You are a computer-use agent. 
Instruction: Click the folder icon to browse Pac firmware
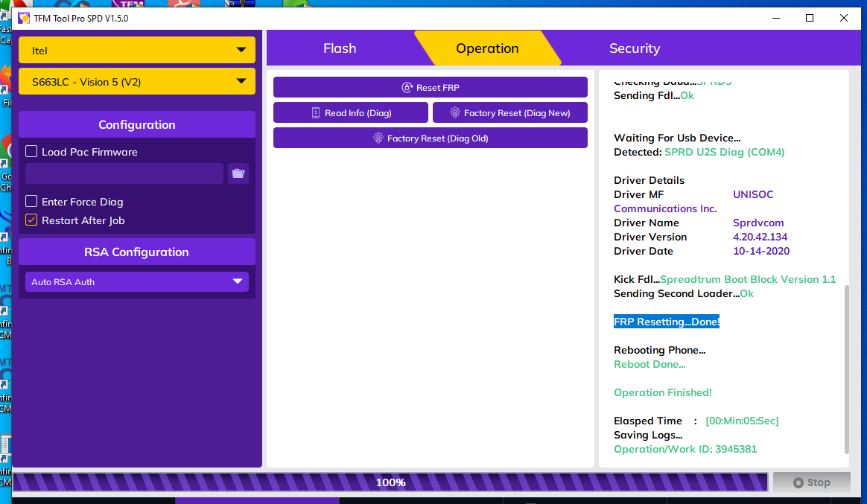tap(238, 173)
